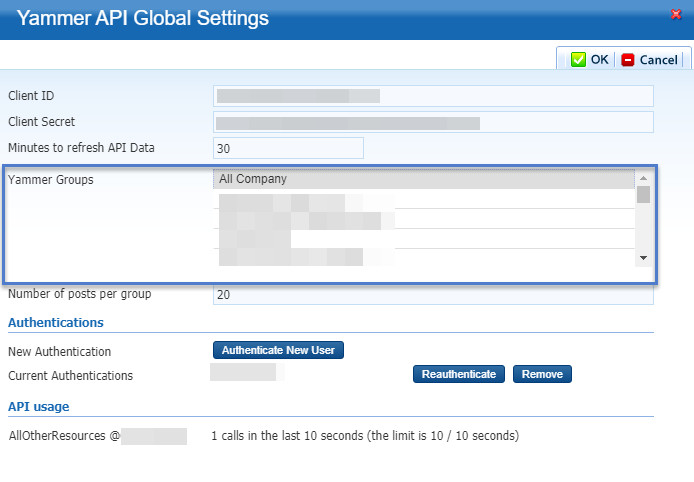Click the red Cancel icon
This screenshot has height=482, width=694.
tap(628, 60)
